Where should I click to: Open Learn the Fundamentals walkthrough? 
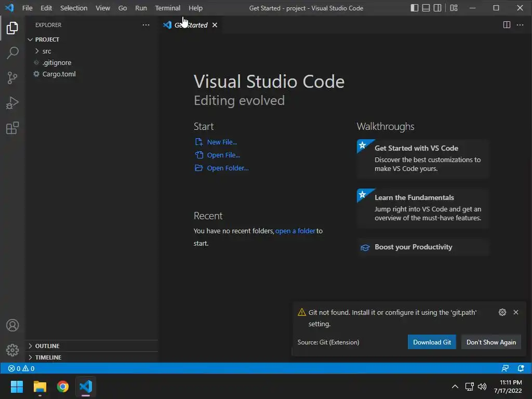(x=423, y=208)
